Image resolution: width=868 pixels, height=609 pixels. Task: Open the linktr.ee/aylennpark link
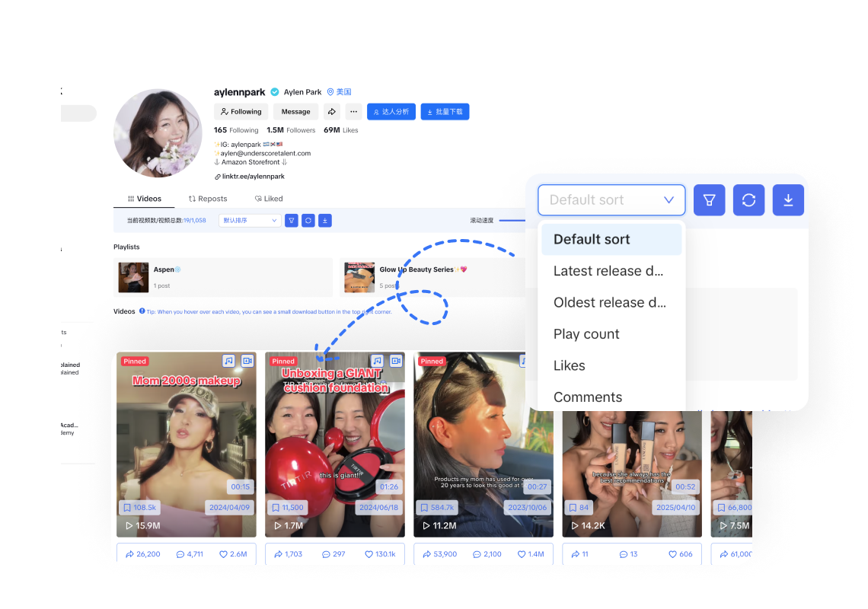(253, 177)
